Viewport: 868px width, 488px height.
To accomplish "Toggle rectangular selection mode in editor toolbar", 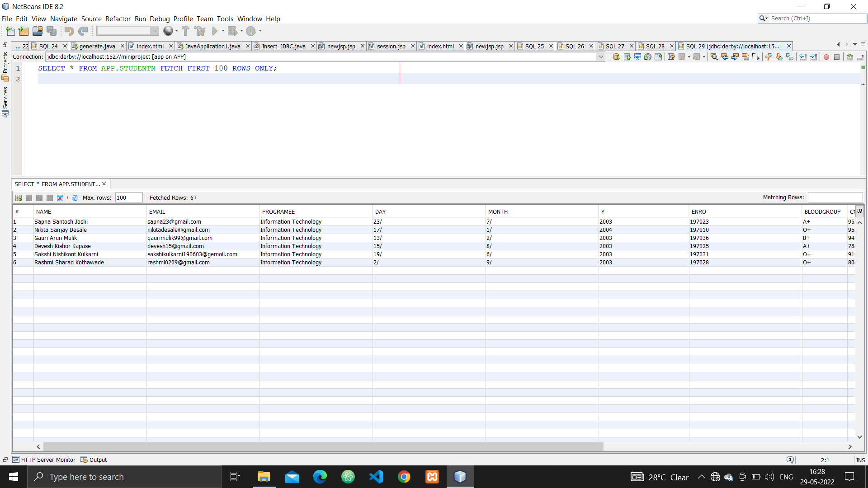I will coord(756,57).
